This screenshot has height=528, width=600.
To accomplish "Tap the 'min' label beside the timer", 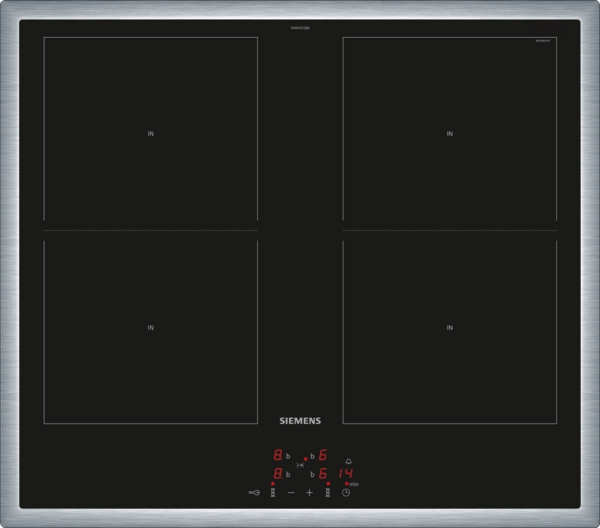I will click(354, 484).
